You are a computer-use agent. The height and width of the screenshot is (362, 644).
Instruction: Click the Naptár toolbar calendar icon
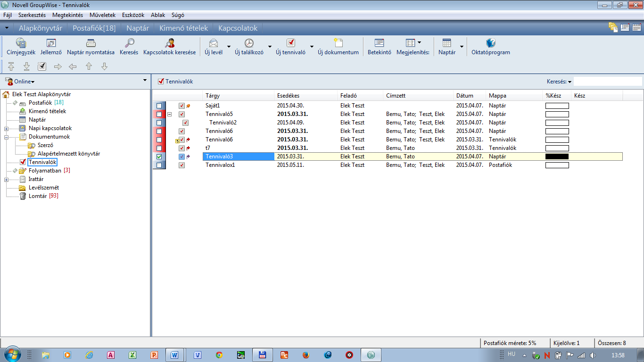point(447,43)
